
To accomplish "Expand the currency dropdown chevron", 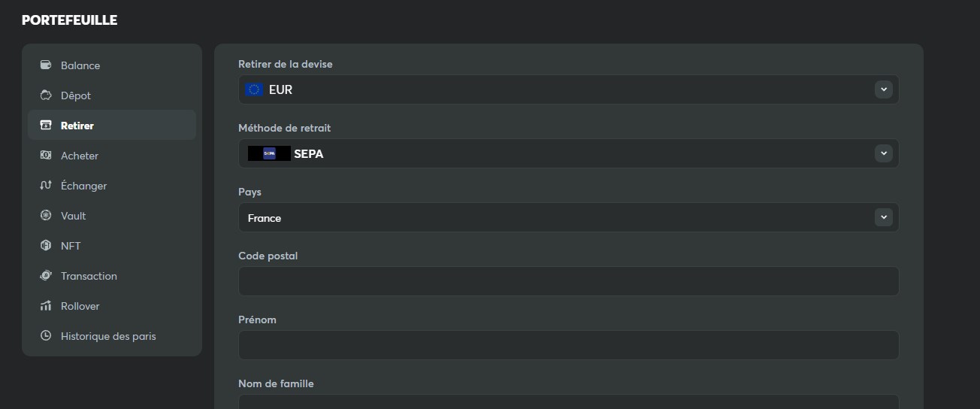I will (884, 89).
